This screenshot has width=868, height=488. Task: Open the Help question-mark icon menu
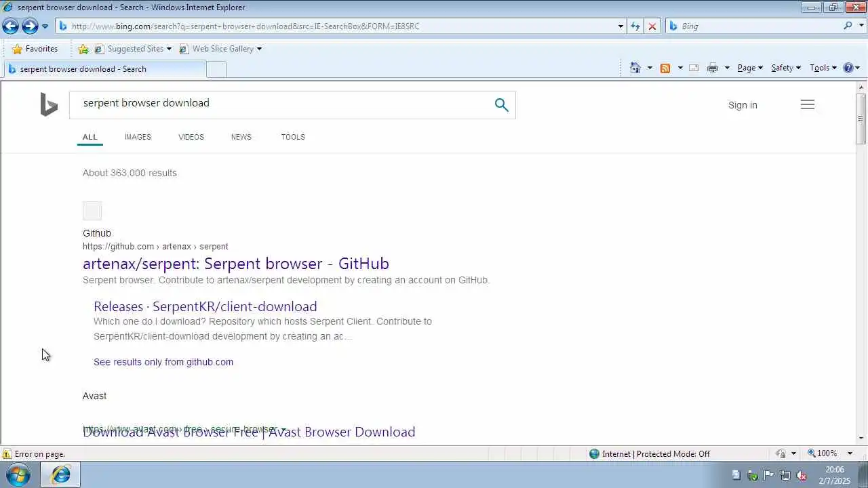[x=851, y=68]
